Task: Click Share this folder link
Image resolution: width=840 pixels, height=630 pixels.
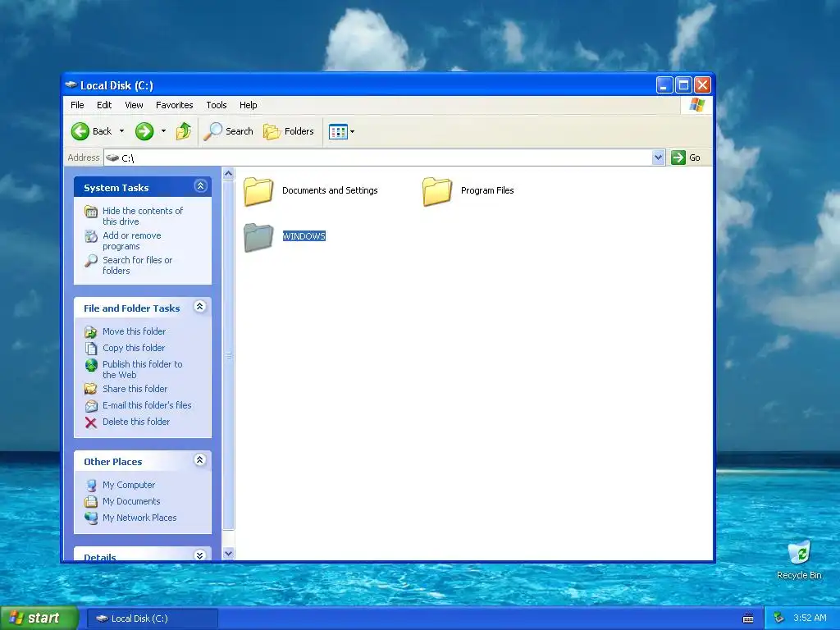Action: click(x=135, y=389)
